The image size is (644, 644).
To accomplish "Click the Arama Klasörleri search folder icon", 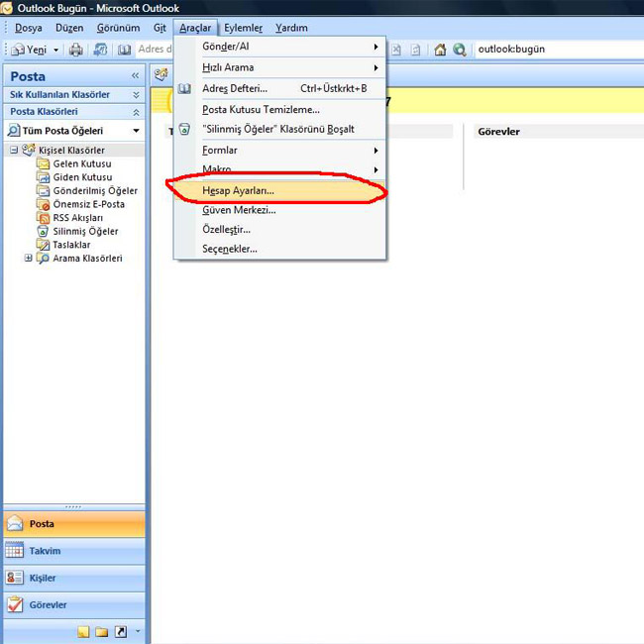I will 43,259.
